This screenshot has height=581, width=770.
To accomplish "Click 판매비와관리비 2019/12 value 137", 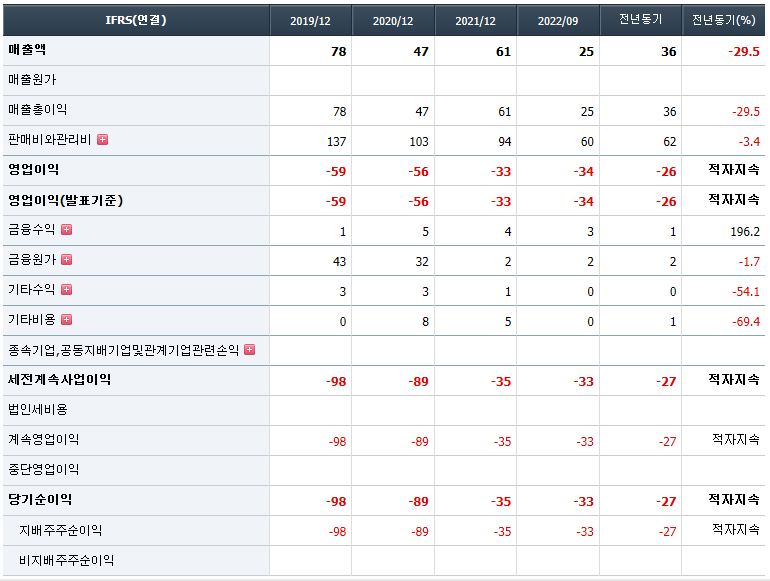I will point(337,142).
